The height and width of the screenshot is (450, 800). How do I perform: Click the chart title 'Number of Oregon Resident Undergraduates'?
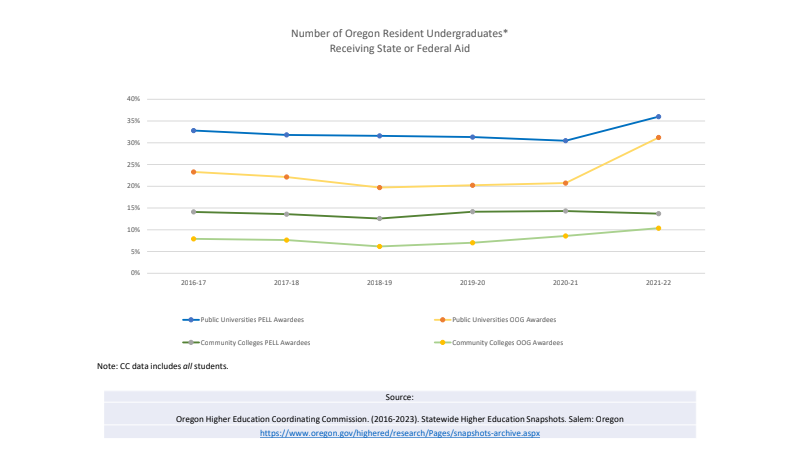(x=399, y=33)
